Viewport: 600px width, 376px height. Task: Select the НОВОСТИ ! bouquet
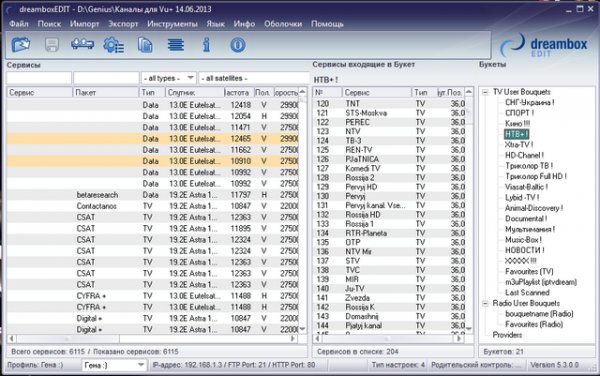(x=525, y=250)
